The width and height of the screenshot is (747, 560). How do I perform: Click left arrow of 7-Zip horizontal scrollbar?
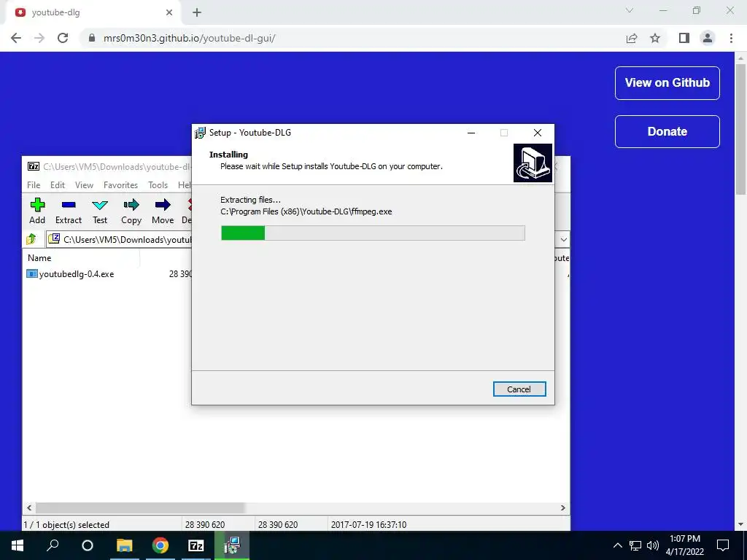[x=29, y=507]
